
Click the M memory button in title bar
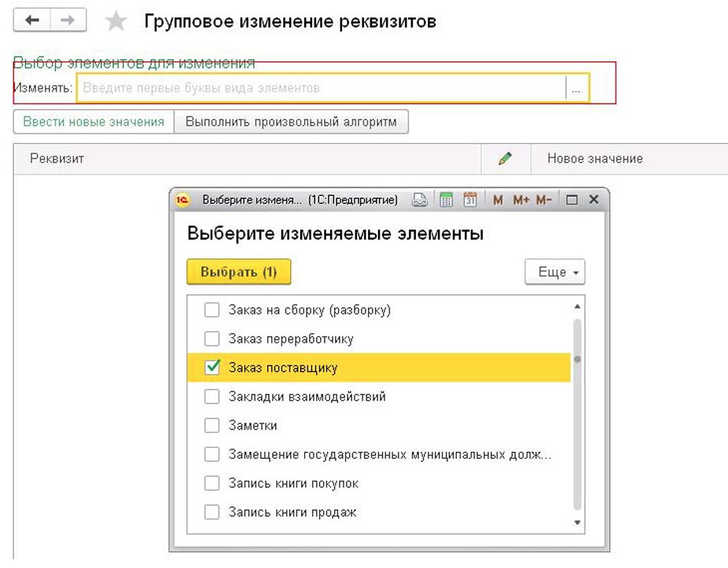pos(498,200)
